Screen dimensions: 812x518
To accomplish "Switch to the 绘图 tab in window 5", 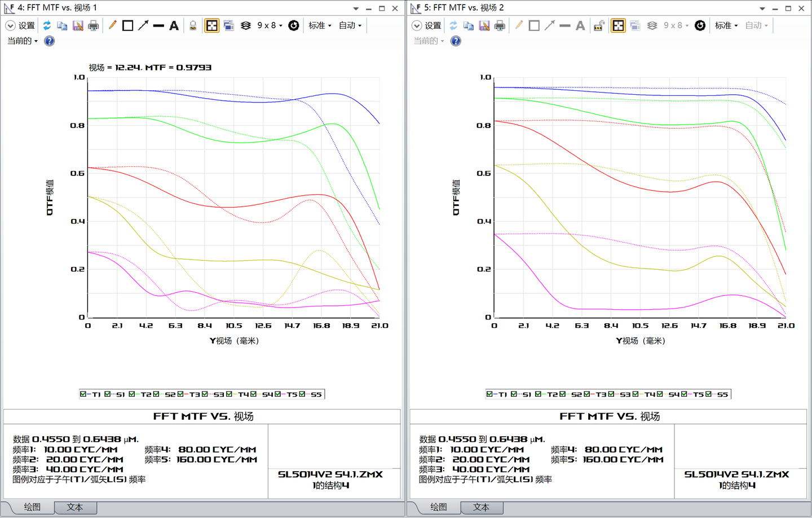I will click(x=438, y=507).
